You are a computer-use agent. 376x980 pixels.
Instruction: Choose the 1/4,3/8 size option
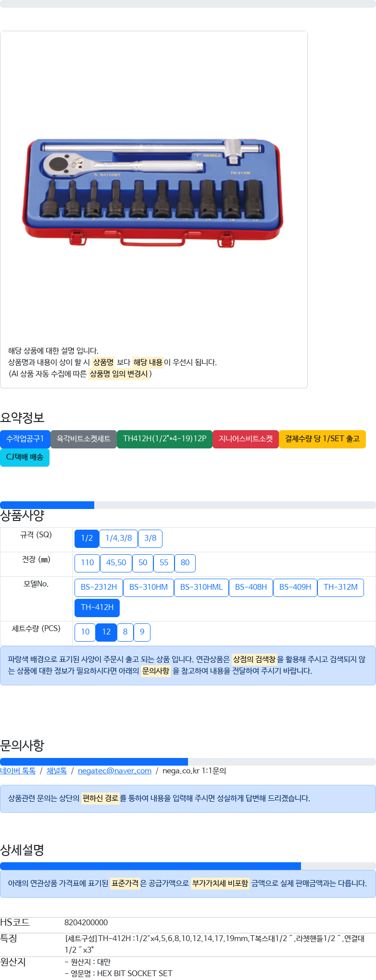click(118, 538)
